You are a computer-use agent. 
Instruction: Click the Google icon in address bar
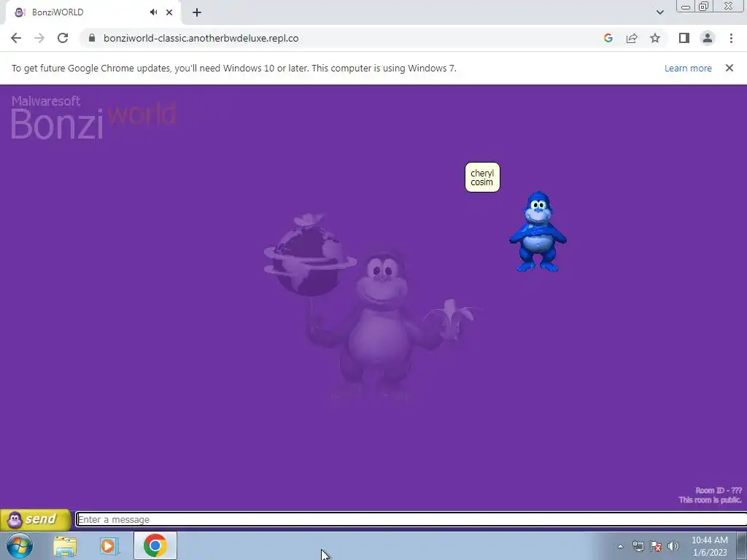[x=608, y=38]
